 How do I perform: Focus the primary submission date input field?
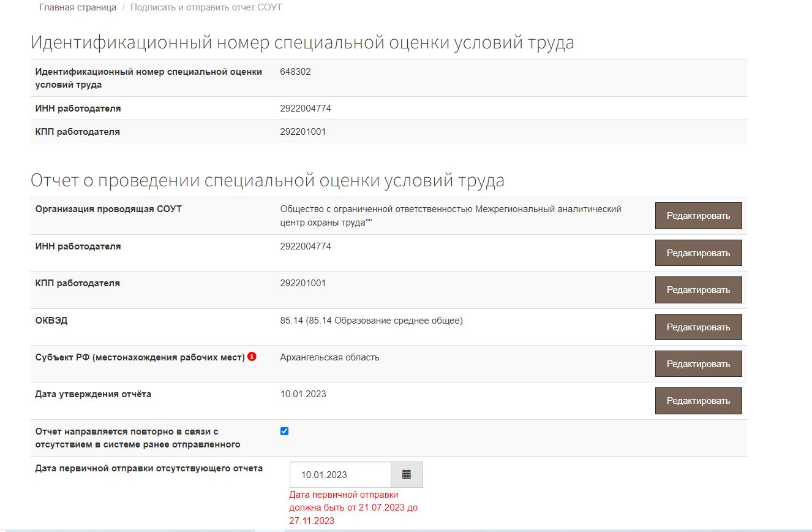tap(340, 474)
